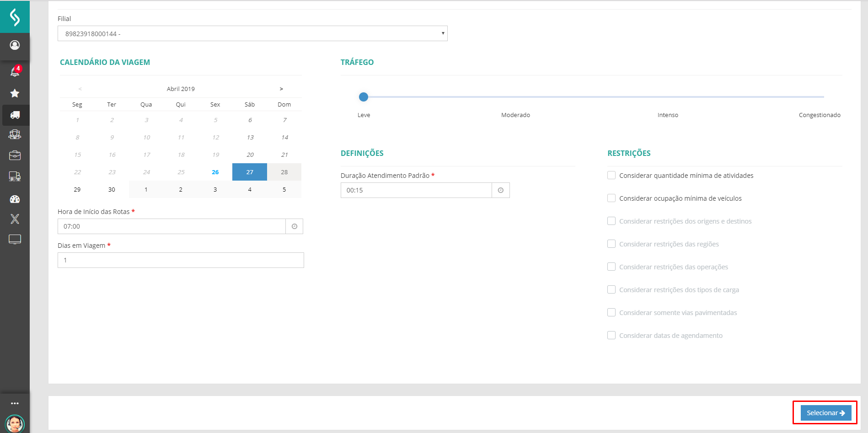This screenshot has height=433, width=868.
Task: Enable Considerar quantidade mínima de atividades
Action: pyautogui.click(x=611, y=175)
